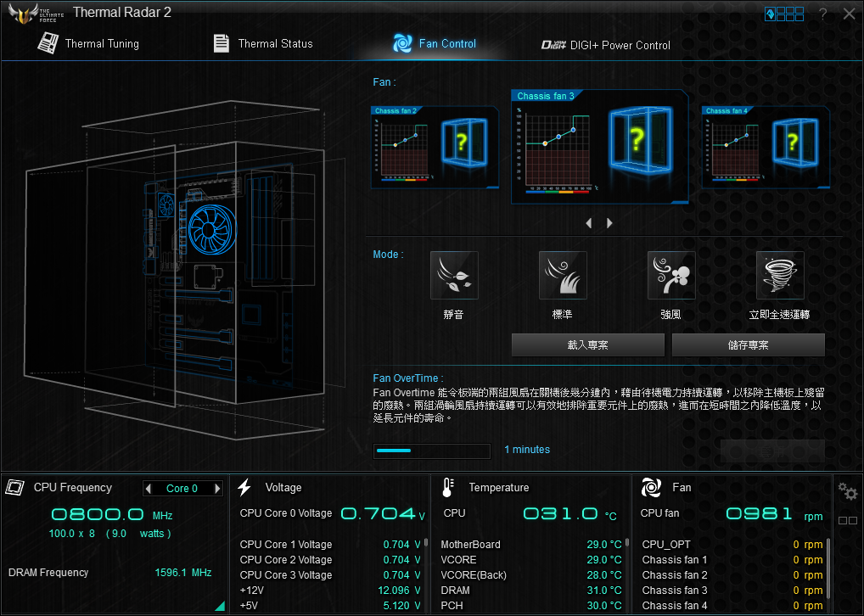Screen dimensions: 864x616
Task: Select the Turbo (強風) fan mode icon
Action: point(671,276)
